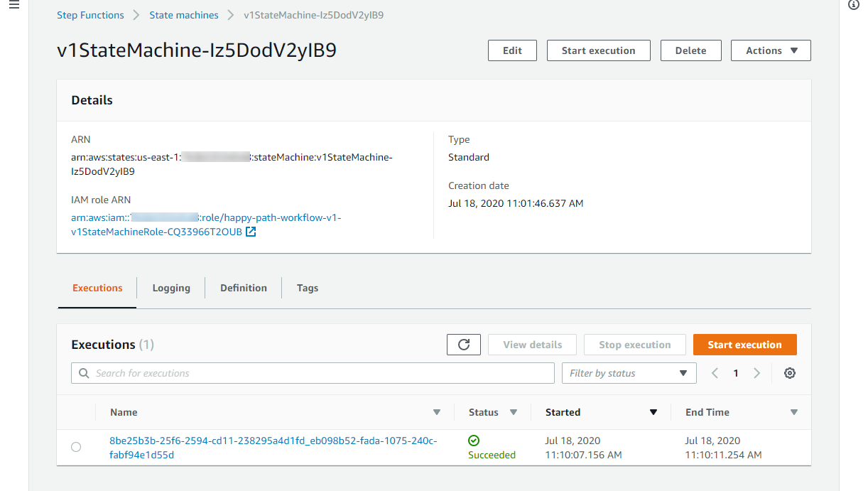The width and height of the screenshot is (868, 491).
Task: Click the Name column header label
Action: pos(124,412)
